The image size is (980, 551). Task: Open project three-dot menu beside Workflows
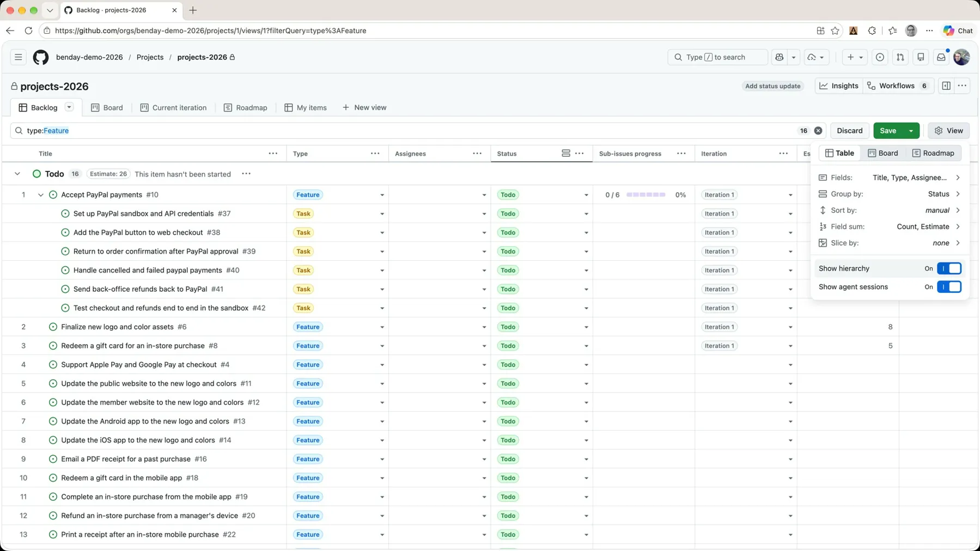click(x=962, y=86)
